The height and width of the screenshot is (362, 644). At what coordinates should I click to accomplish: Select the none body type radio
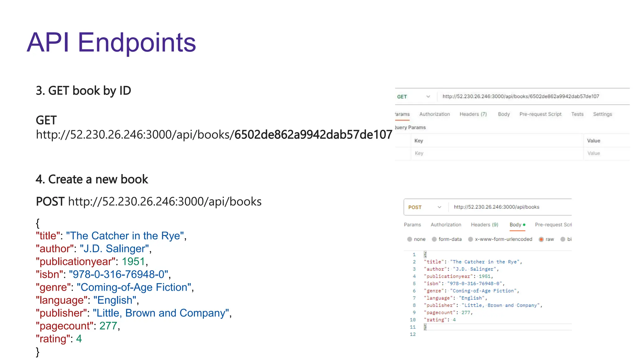[409, 239]
